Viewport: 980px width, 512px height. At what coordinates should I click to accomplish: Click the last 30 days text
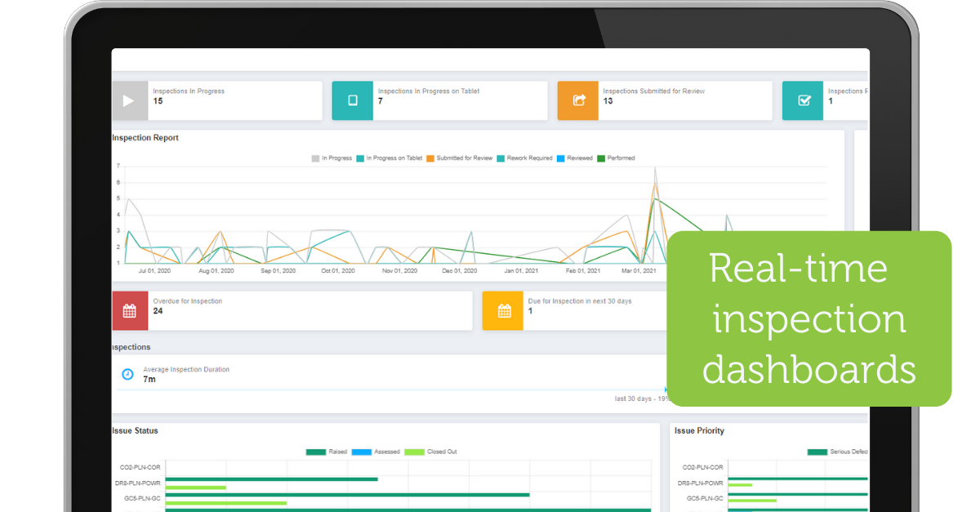pyautogui.click(x=633, y=399)
